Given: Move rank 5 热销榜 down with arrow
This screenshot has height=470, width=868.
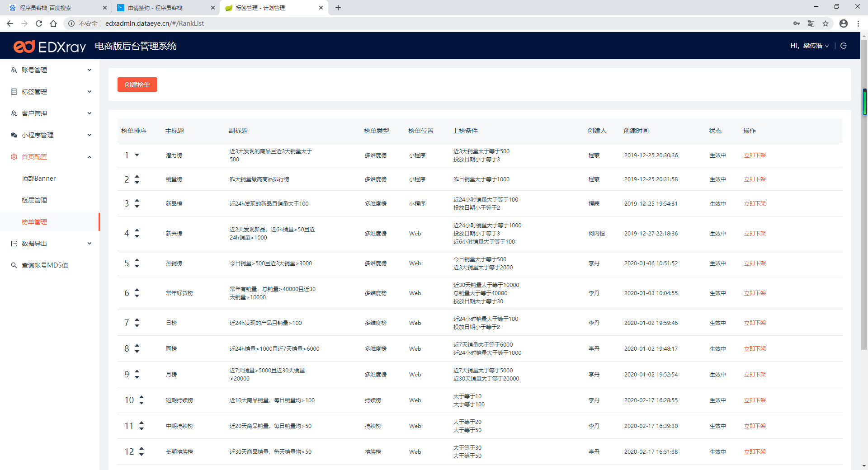Looking at the screenshot, I should pos(137,266).
